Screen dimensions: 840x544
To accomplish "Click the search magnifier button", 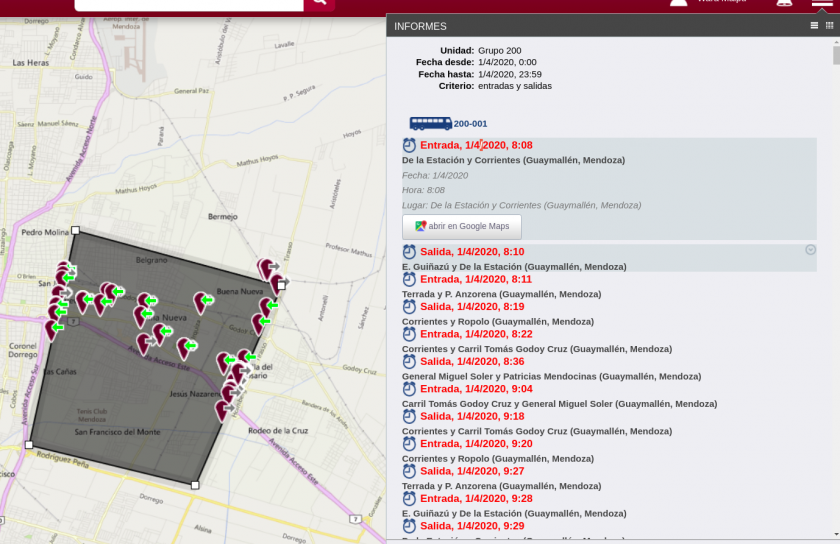I will coord(319,3).
